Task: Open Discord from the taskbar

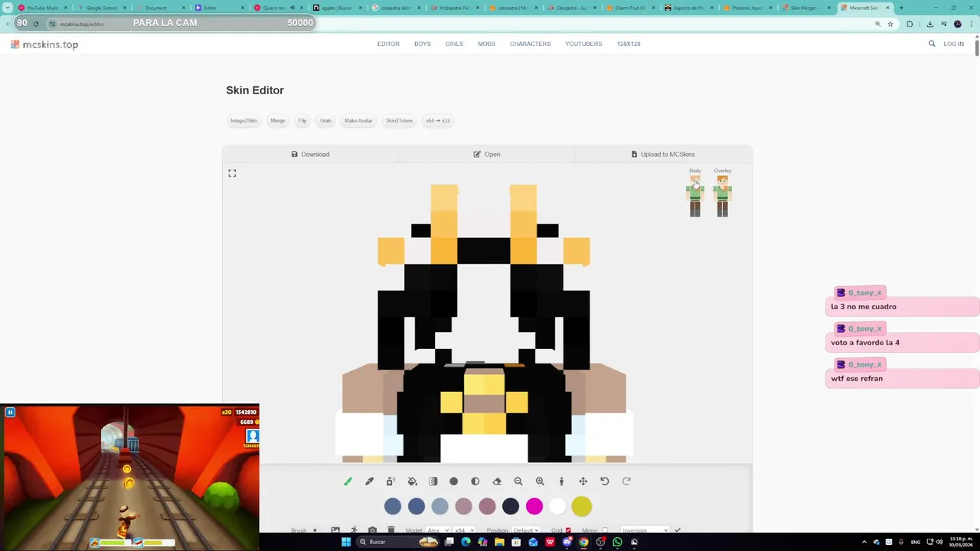Action: [x=567, y=542]
